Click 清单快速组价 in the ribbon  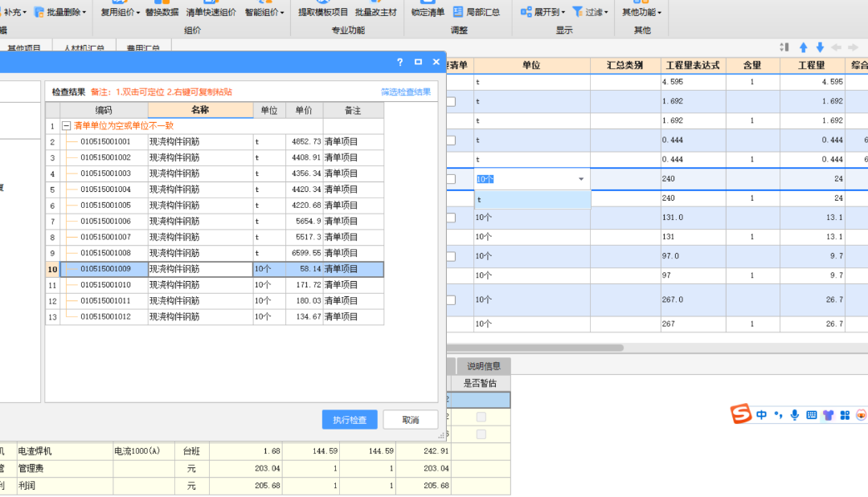[x=211, y=11]
